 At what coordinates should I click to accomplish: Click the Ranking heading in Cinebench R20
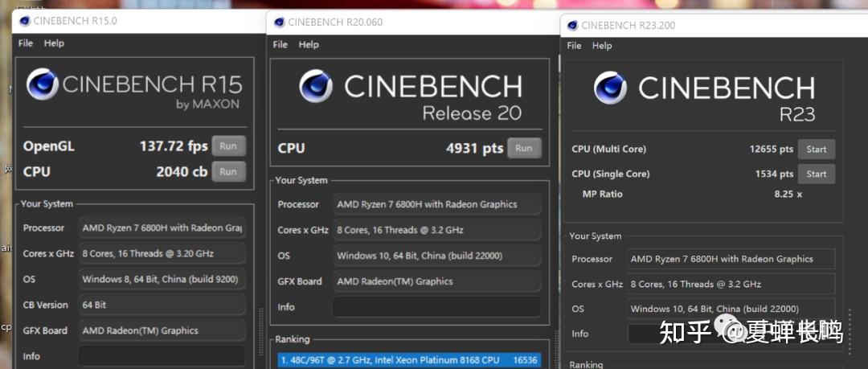(293, 339)
